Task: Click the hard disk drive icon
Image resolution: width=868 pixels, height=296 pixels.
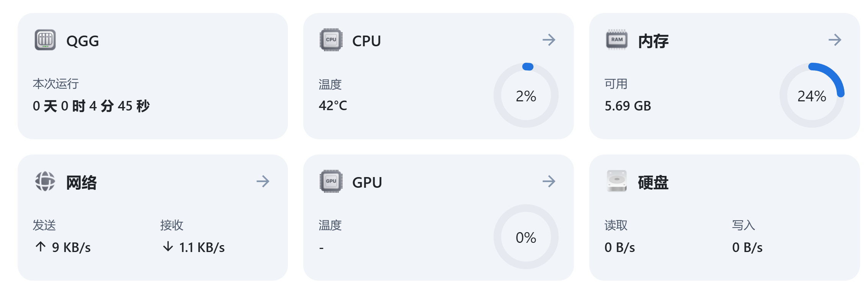Action: [617, 181]
